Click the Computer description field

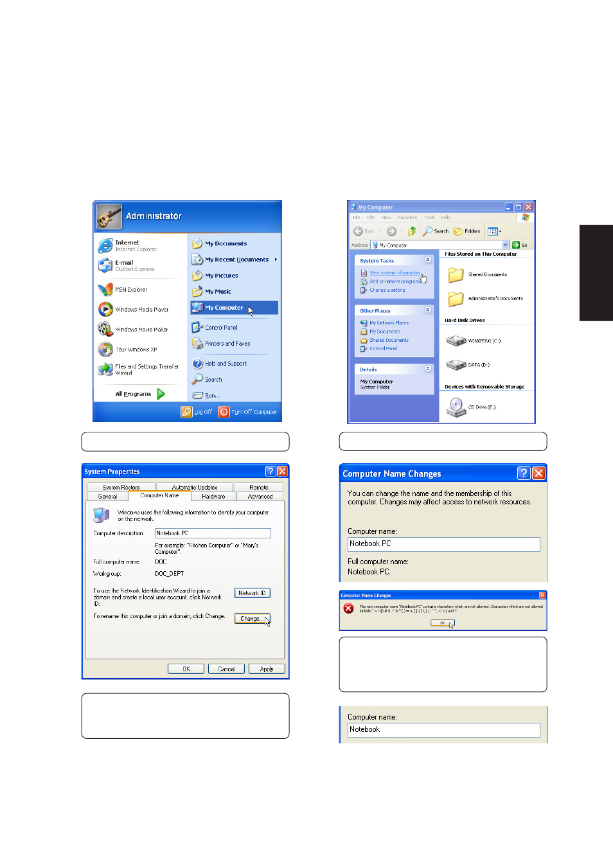(x=213, y=533)
